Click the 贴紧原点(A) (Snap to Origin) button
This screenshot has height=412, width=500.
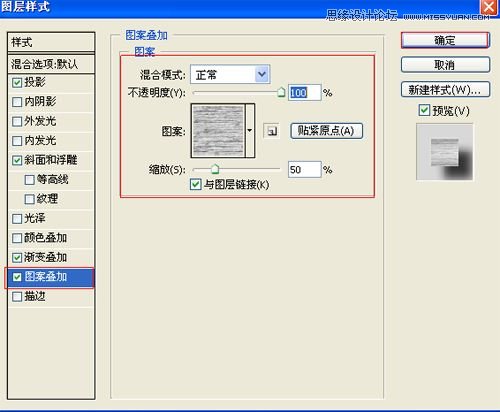click(x=326, y=131)
